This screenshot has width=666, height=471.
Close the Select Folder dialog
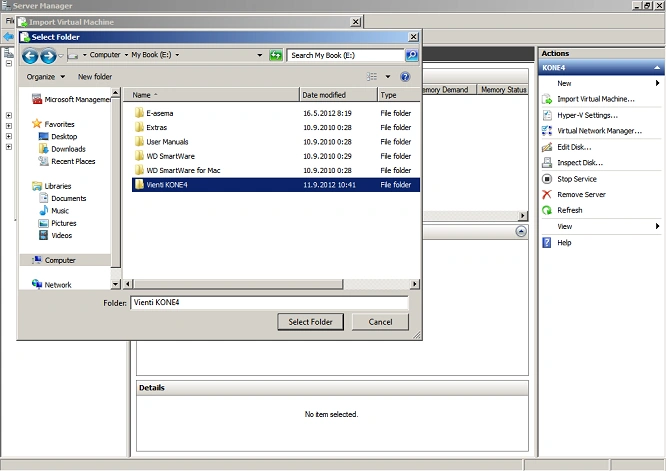(x=413, y=37)
